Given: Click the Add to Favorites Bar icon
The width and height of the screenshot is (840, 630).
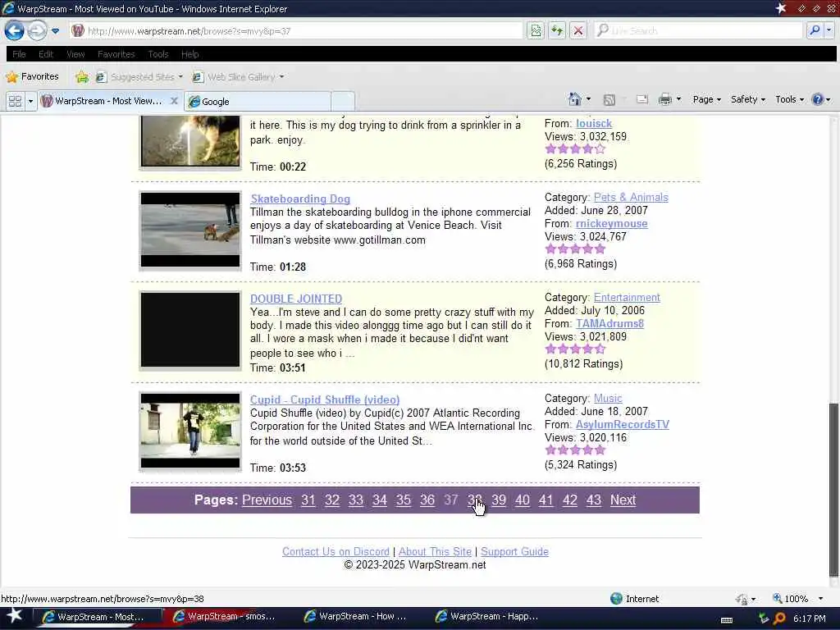Looking at the screenshot, I should tap(81, 77).
